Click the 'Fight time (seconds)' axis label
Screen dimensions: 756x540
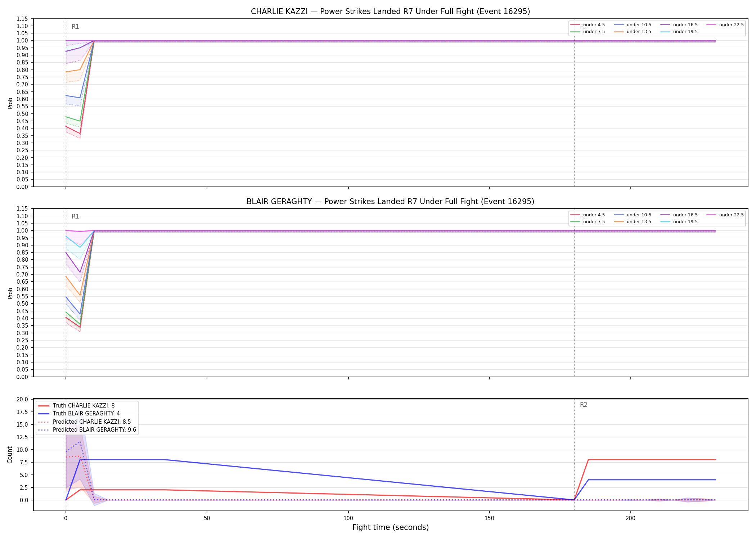pos(391,527)
